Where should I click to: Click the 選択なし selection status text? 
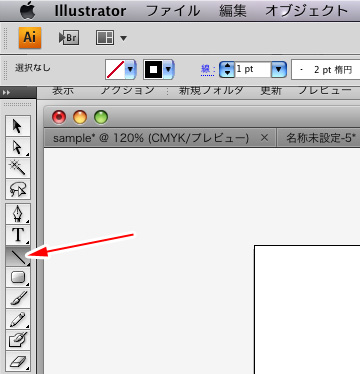tap(33, 68)
